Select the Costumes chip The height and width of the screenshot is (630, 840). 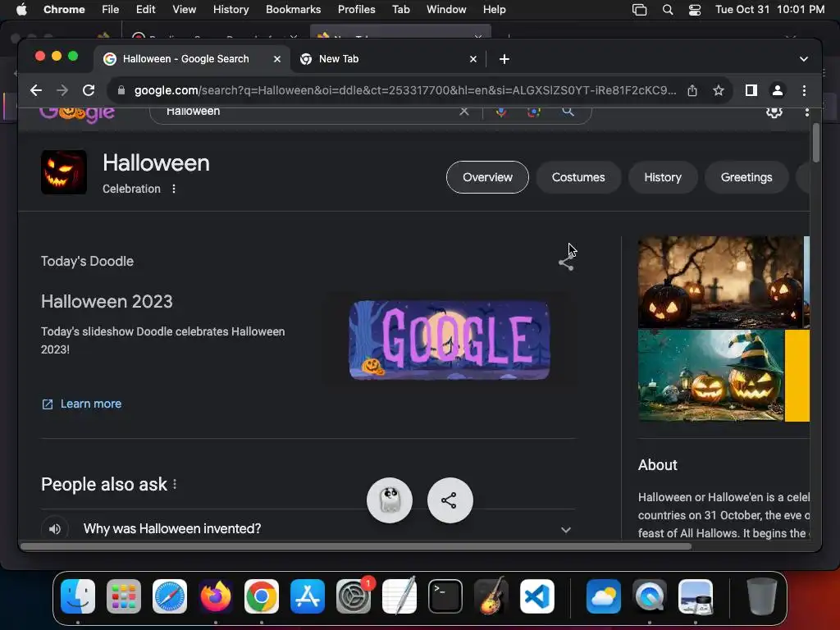tap(578, 177)
